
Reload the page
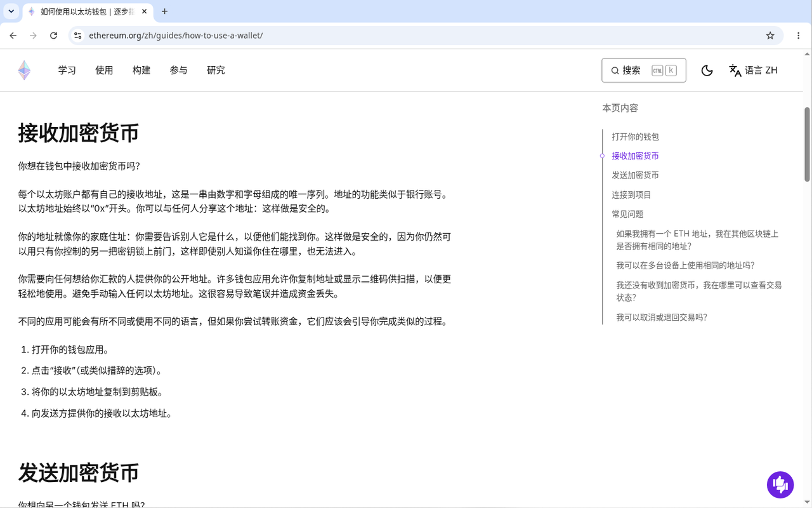pos(54,36)
